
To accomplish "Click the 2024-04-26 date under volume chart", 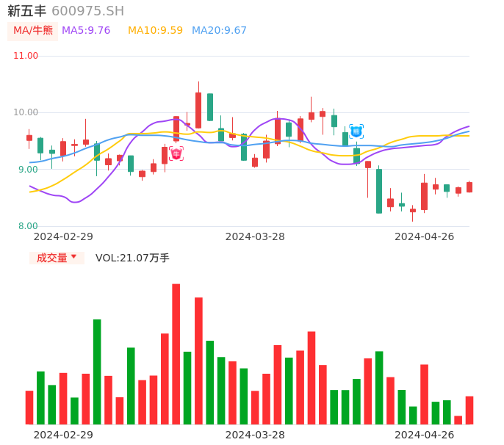I will (x=425, y=435).
